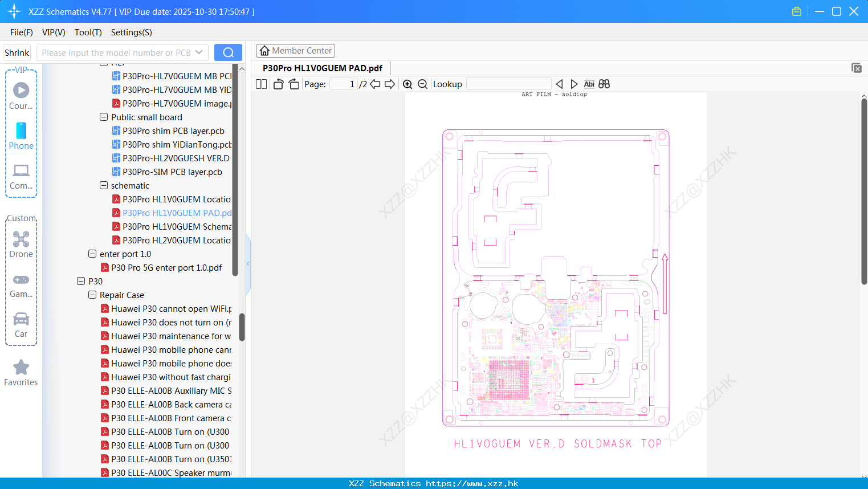Collapse the enter port 1.0 folder
Image resolution: width=868 pixels, height=489 pixels.
[x=92, y=254]
